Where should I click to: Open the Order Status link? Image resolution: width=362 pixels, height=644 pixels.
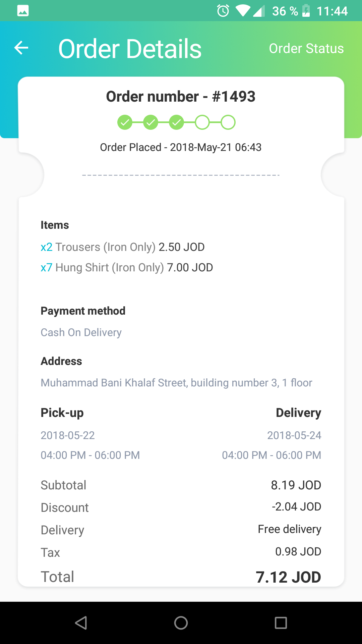click(306, 49)
